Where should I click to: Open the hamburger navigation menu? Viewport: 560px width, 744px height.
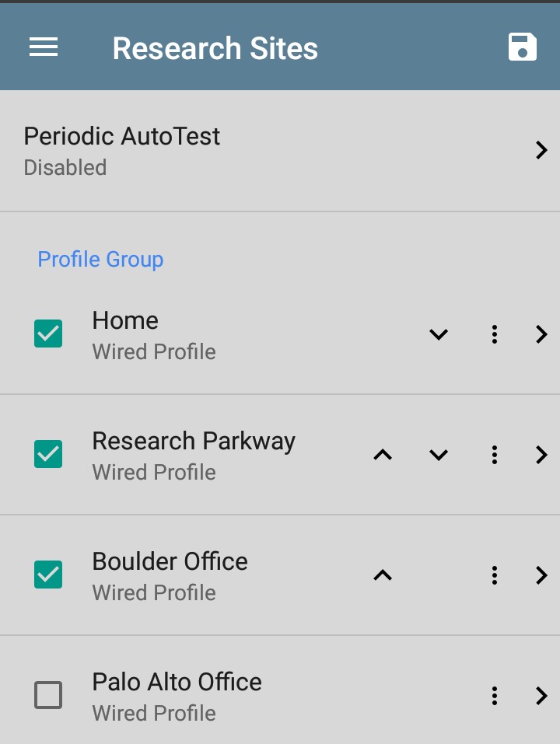point(44,47)
